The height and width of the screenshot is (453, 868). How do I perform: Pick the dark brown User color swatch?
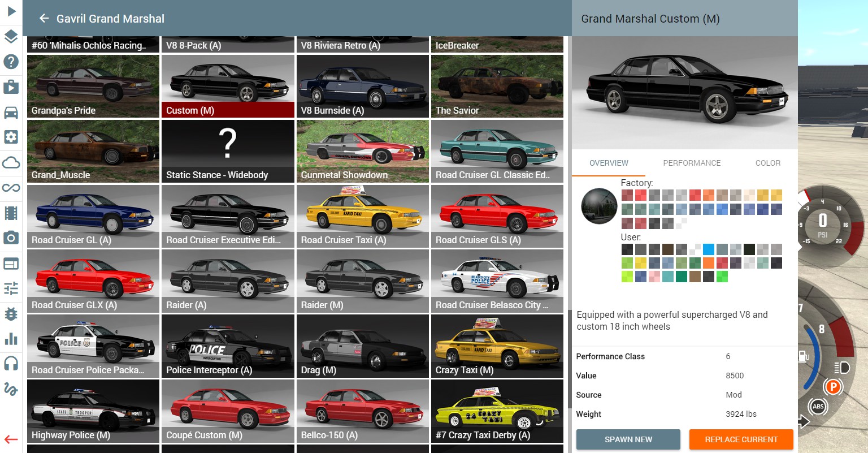[x=668, y=249]
